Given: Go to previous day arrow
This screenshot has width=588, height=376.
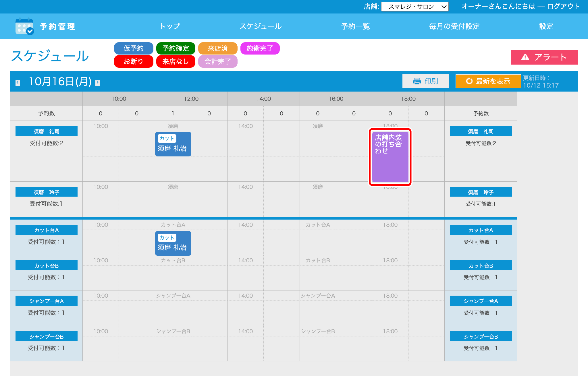Looking at the screenshot, I should point(18,83).
